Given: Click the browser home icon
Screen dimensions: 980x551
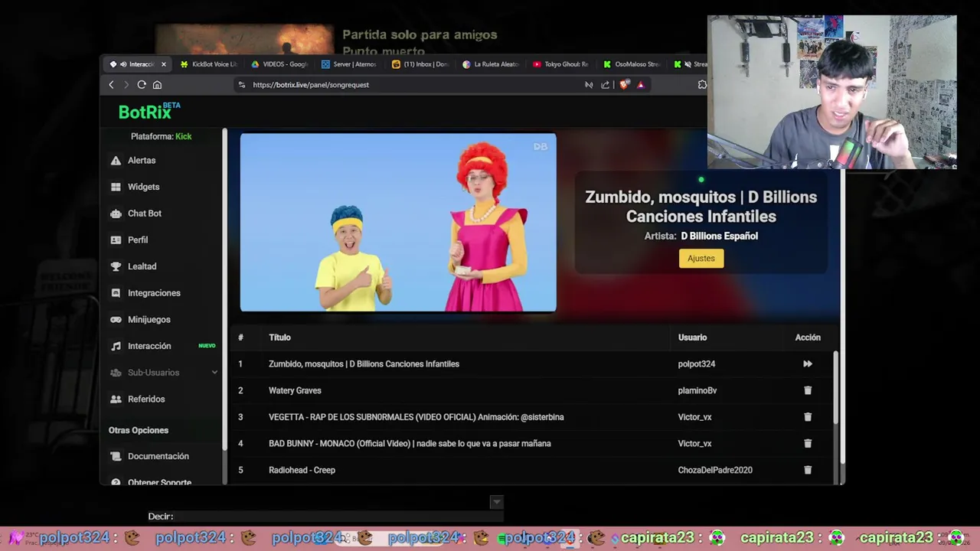Looking at the screenshot, I should click(157, 85).
